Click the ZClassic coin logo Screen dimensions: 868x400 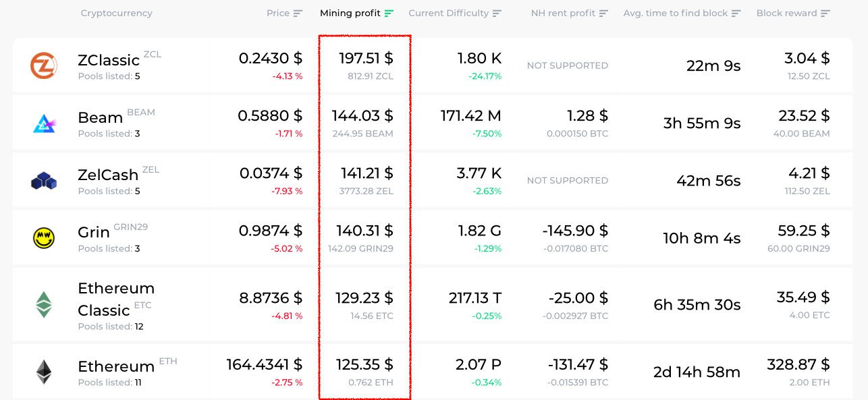pyautogui.click(x=44, y=65)
